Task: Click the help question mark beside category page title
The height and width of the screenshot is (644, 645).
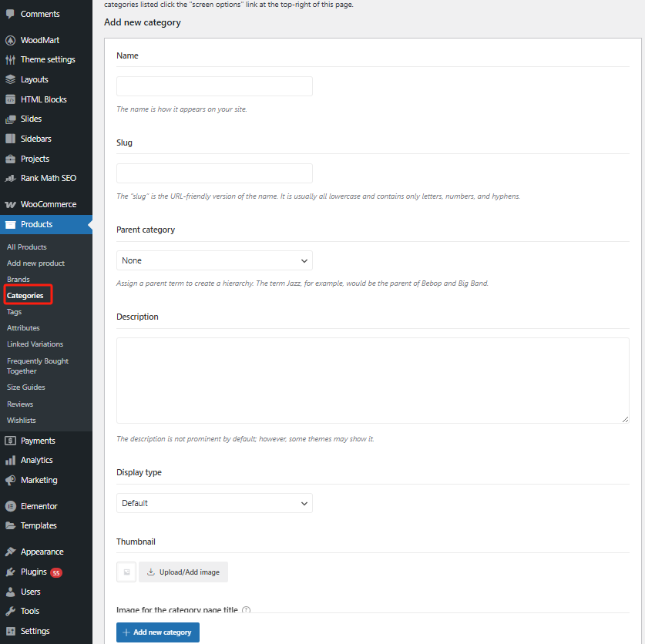Action: point(246,610)
